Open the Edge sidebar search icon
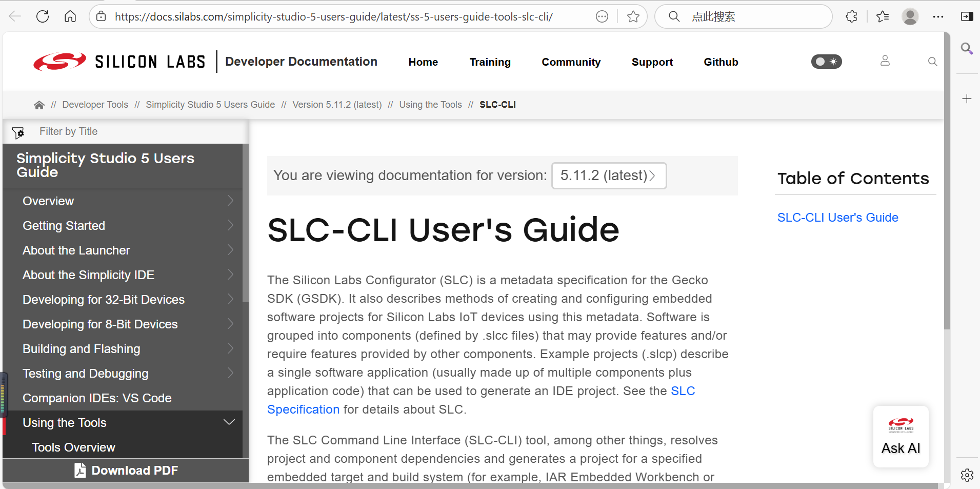The image size is (980, 489). (967, 49)
